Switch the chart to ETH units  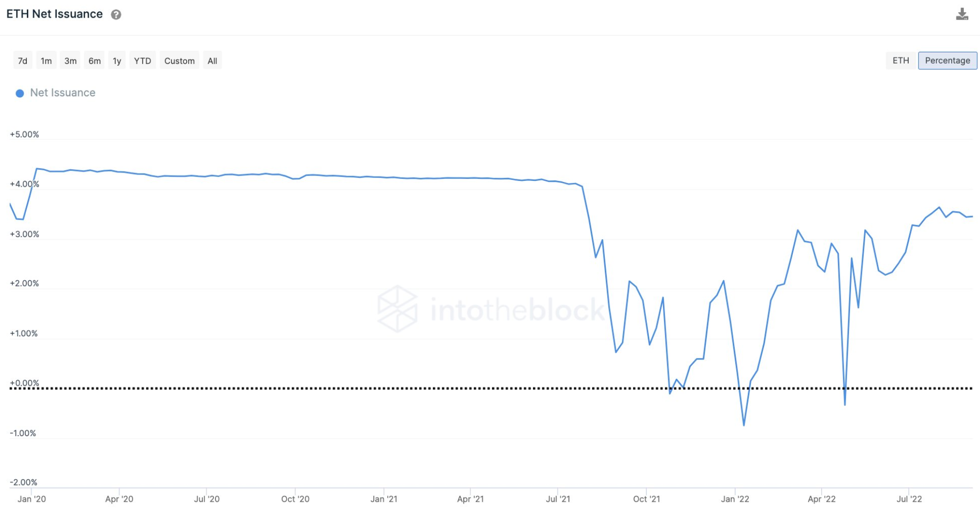(900, 61)
